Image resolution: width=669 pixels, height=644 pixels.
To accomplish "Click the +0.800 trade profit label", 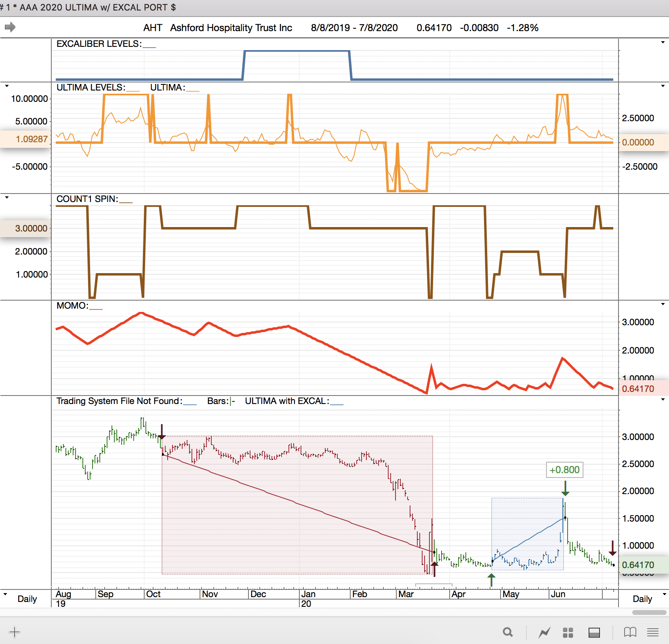I will pos(565,470).
